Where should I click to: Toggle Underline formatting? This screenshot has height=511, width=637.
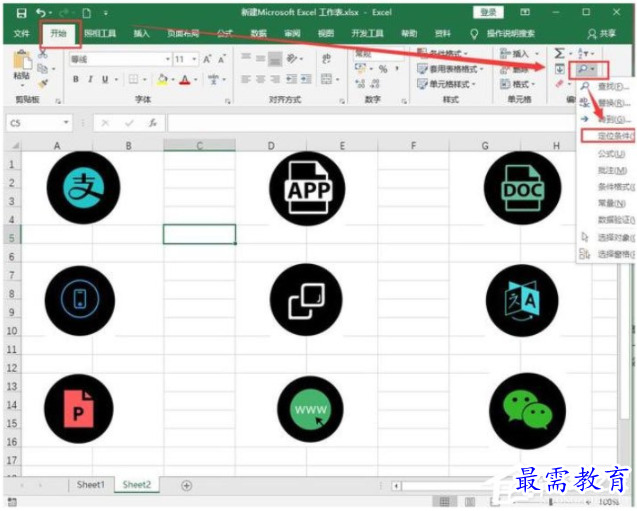tap(105, 79)
